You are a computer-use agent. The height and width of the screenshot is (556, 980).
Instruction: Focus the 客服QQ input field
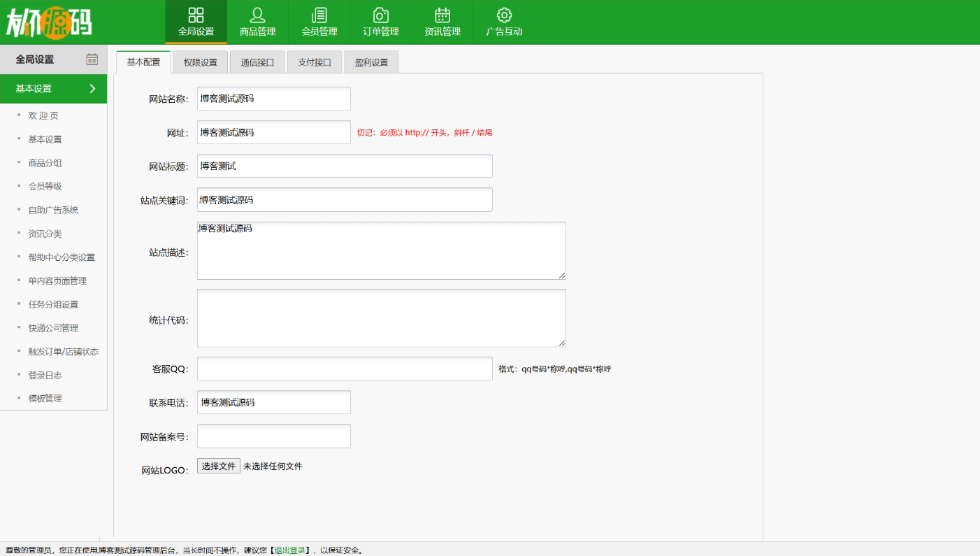[345, 369]
